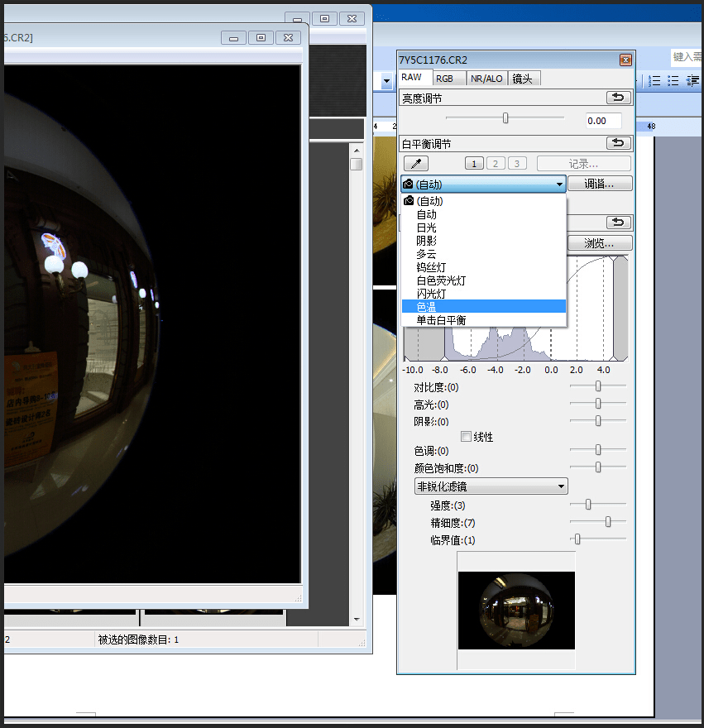The width and height of the screenshot is (704, 728).
Task: Open the 非锐化滤镜 sharpening dropdown
Action: tap(491, 486)
